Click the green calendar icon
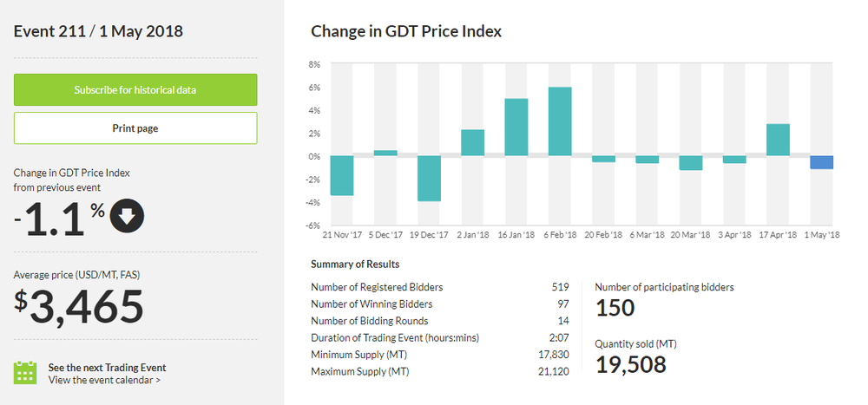This screenshot has height=405, width=868. tap(26, 373)
